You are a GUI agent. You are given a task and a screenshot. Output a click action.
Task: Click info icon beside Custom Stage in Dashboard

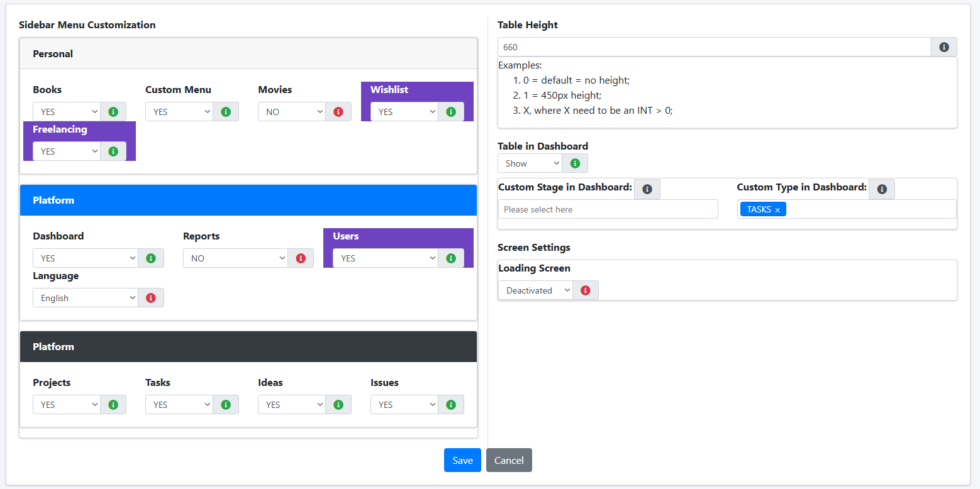[647, 189]
